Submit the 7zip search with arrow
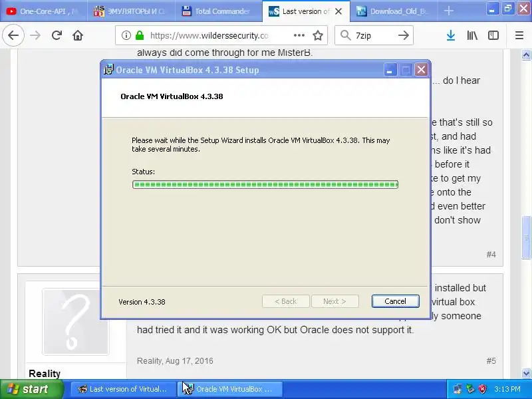This screenshot has height=399, width=532. pyautogui.click(x=404, y=35)
